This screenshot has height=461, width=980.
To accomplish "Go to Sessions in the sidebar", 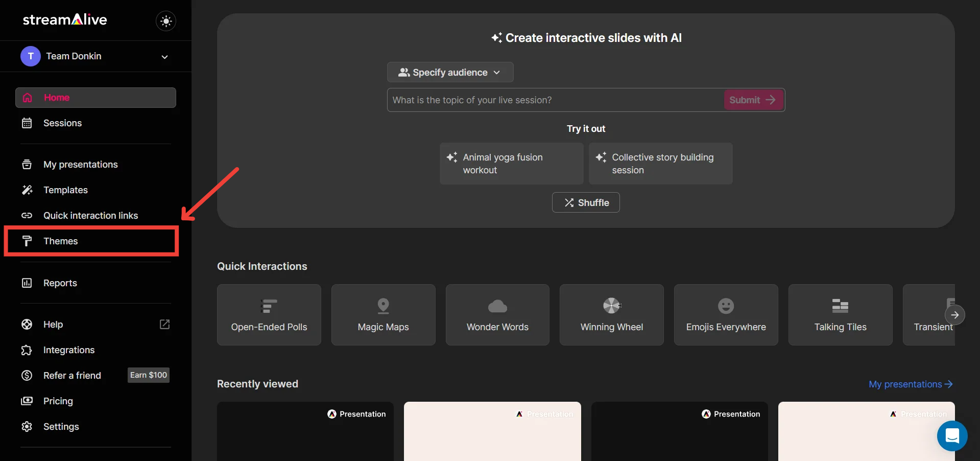I will (x=62, y=123).
